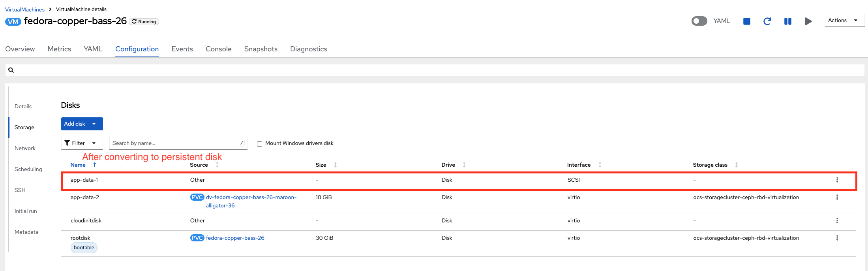Click the start VM play icon

coord(808,21)
